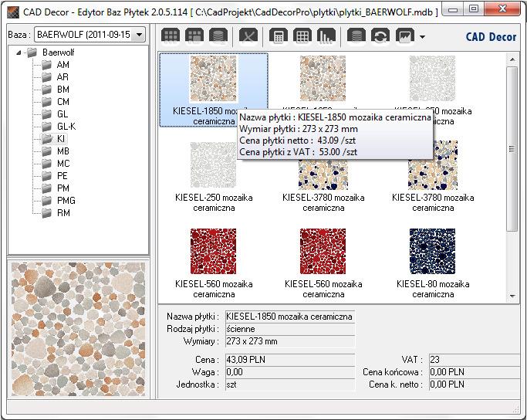Select the left red KIESEL-560 tile thumbnail
Screen dimensions: 527x420
(x=214, y=251)
